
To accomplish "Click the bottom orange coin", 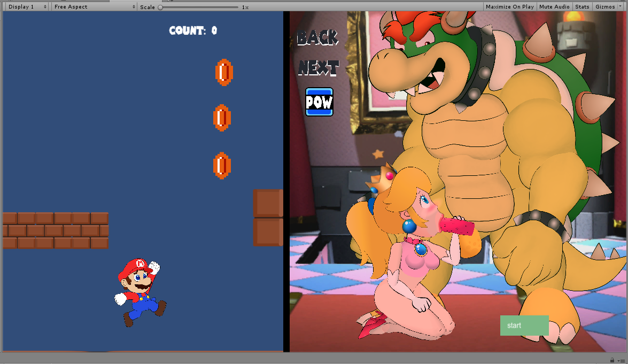I will point(222,166).
